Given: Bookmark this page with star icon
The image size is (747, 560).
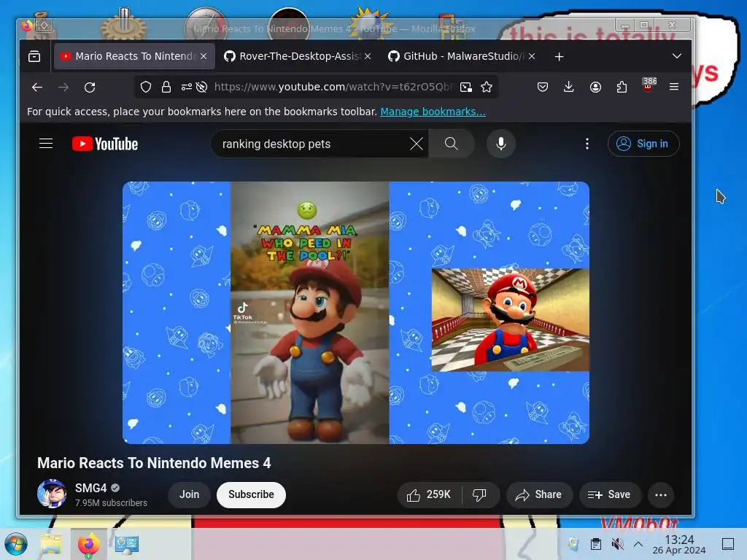Looking at the screenshot, I should [487, 87].
